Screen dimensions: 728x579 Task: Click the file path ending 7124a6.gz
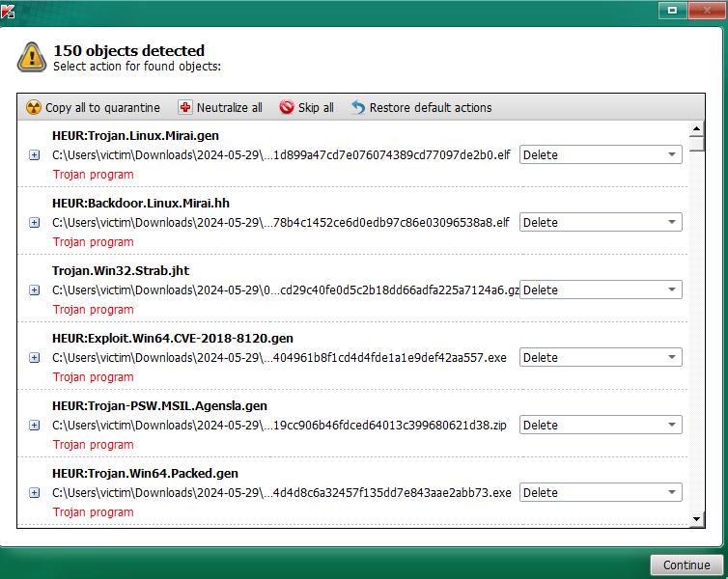pos(286,289)
